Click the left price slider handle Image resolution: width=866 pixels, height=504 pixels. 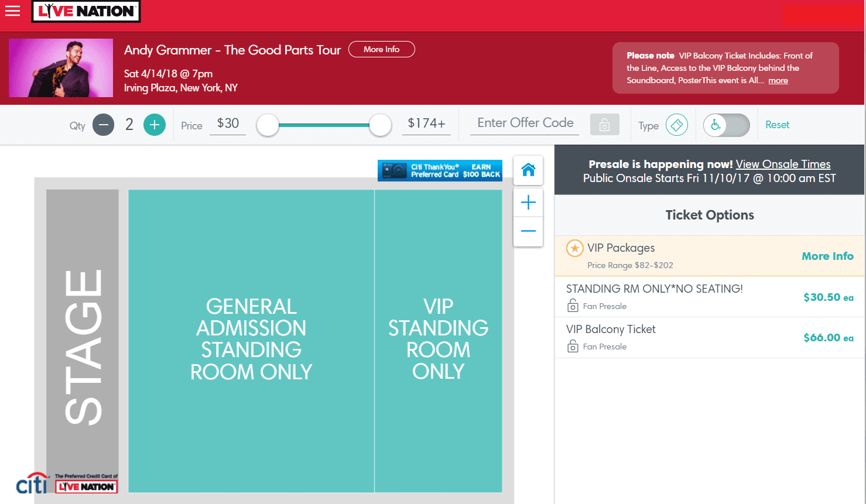pyautogui.click(x=268, y=125)
